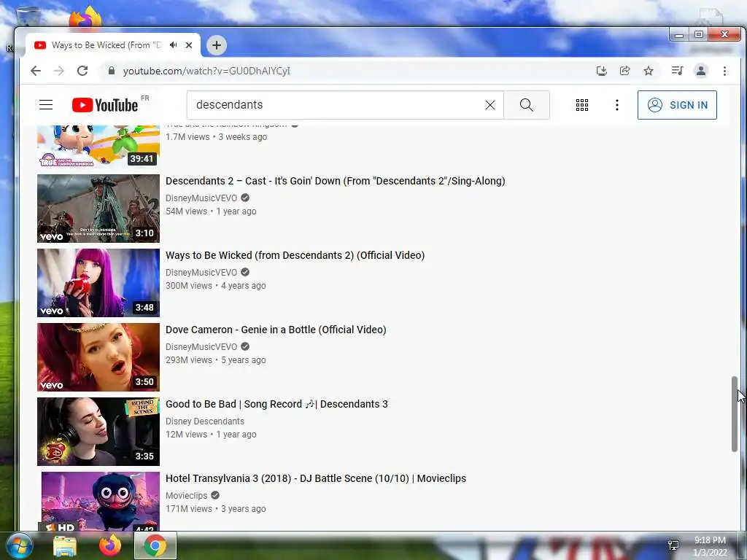Image resolution: width=747 pixels, height=560 pixels.
Task: Switch to Chrome in the taskbar
Action: coord(155,545)
